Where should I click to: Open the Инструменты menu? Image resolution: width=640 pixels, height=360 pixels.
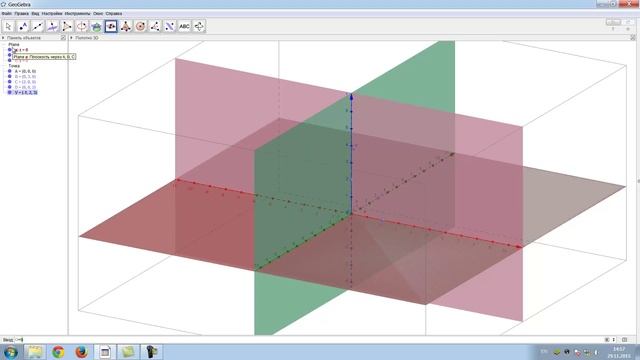pyautogui.click(x=78, y=13)
